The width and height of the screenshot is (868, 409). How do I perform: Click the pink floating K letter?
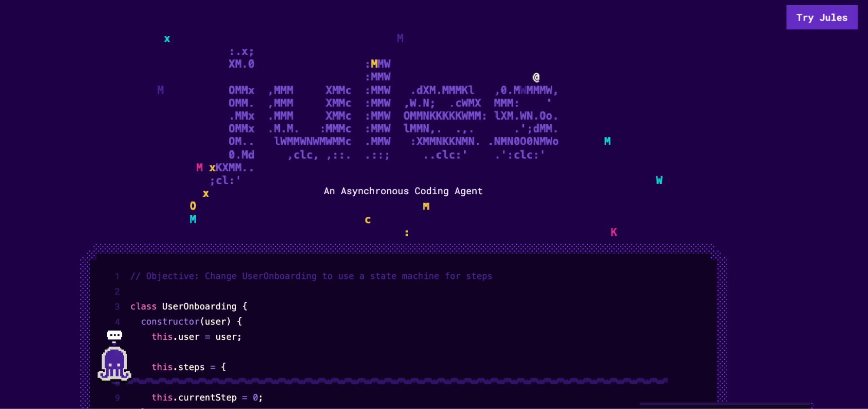tap(614, 232)
